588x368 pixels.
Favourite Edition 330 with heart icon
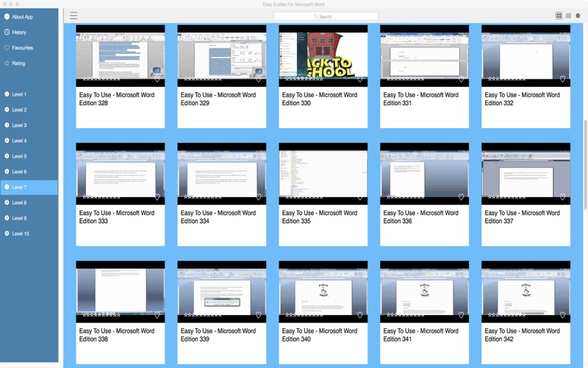click(x=359, y=79)
